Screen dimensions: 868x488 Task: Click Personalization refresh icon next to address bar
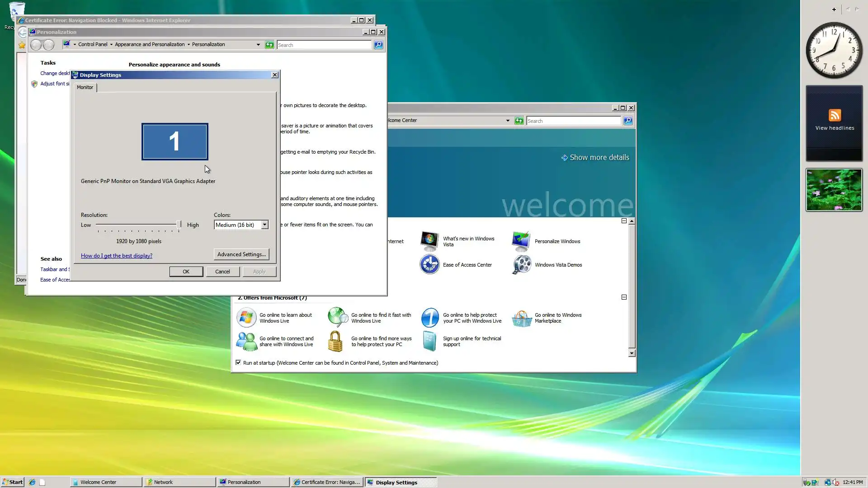click(269, 45)
